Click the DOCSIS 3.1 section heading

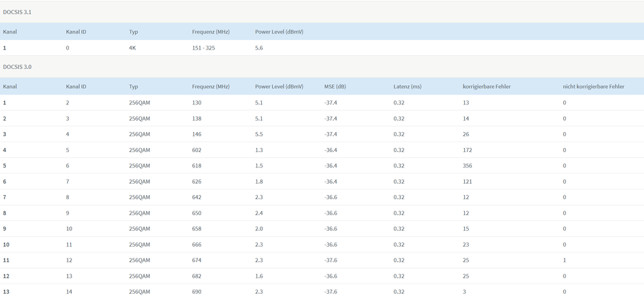click(17, 12)
